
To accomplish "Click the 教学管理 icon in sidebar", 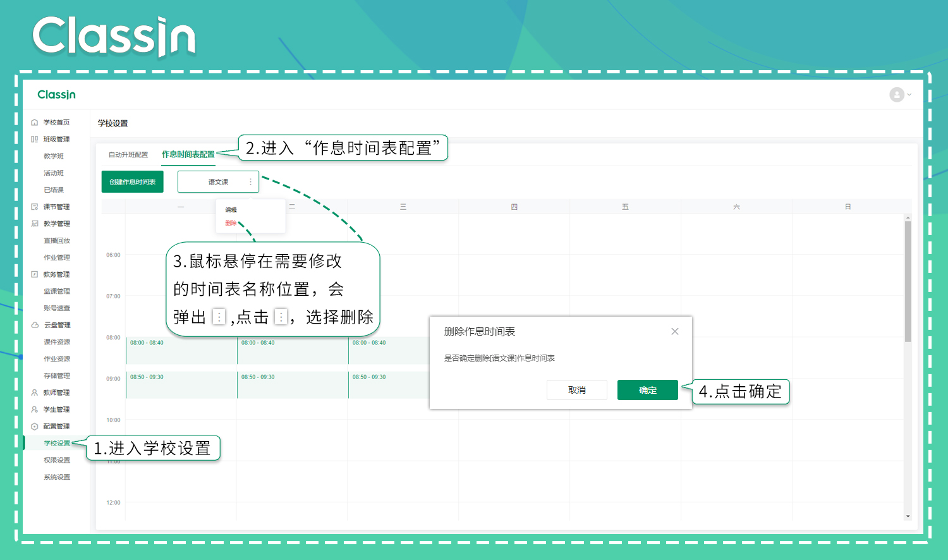I will coord(34,224).
